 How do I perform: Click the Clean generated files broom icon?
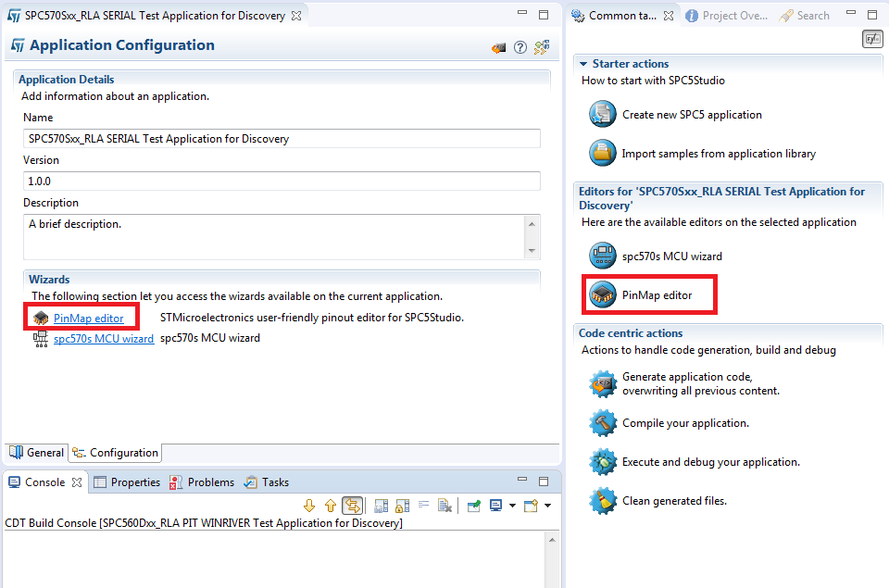coord(602,501)
